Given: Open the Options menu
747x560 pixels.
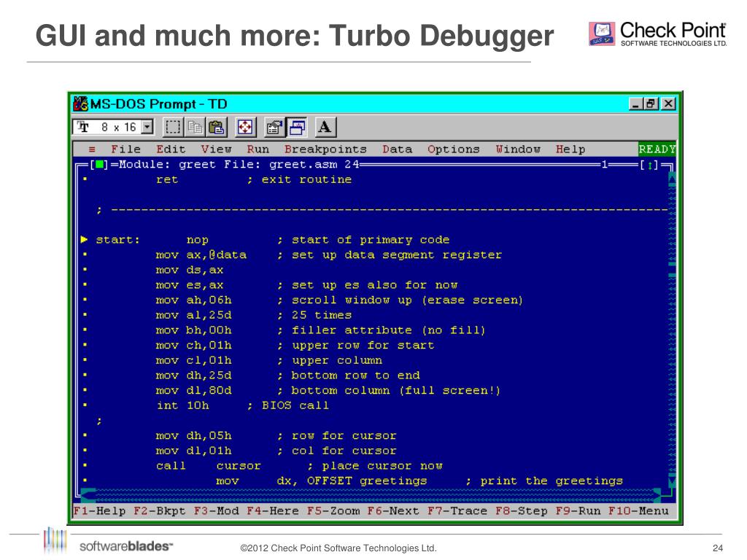Looking at the screenshot, I should tap(453, 149).
